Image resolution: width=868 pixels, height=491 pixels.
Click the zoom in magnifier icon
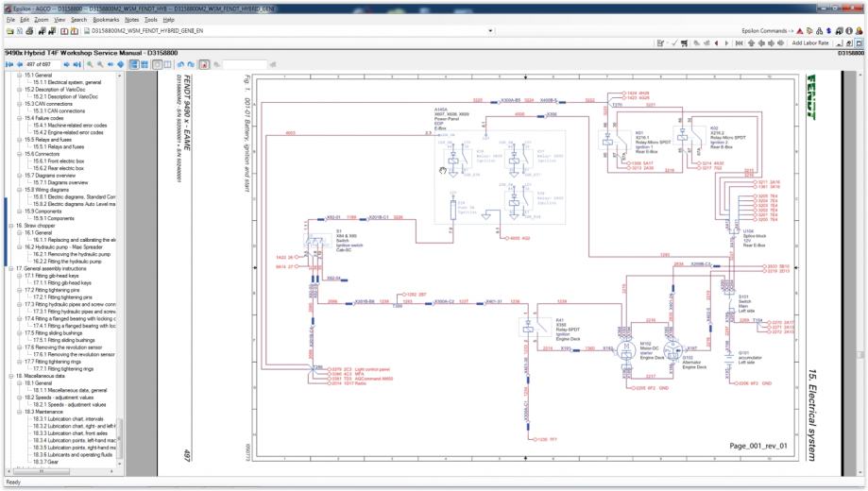(90, 64)
